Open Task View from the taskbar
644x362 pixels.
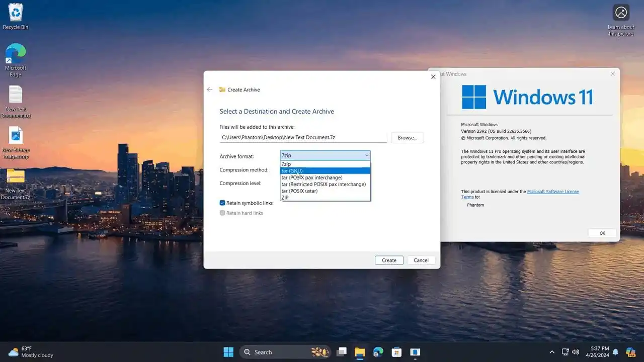[342, 352]
